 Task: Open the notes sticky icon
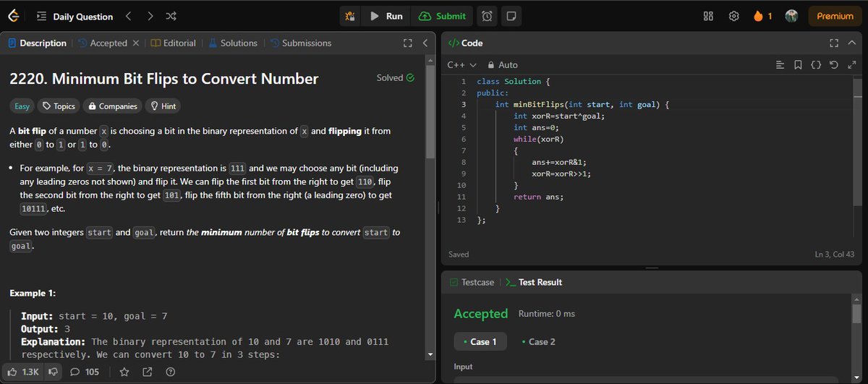[x=511, y=16]
